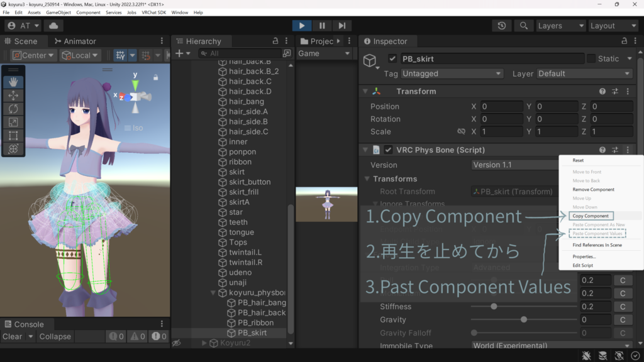Select the Move tool in Scene view

(13, 96)
